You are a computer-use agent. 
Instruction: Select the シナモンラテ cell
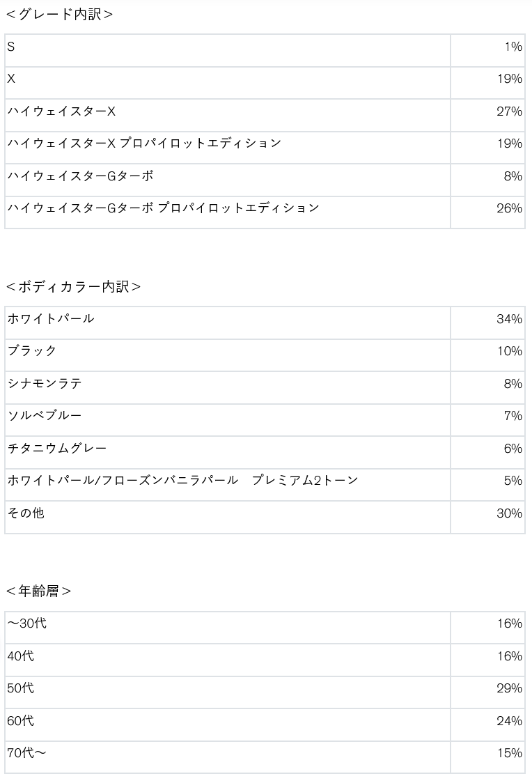pos(45,384)
